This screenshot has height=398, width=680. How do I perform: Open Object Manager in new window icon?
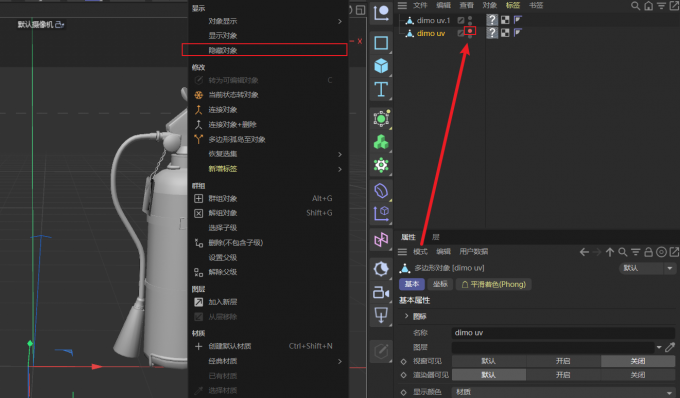674,6
